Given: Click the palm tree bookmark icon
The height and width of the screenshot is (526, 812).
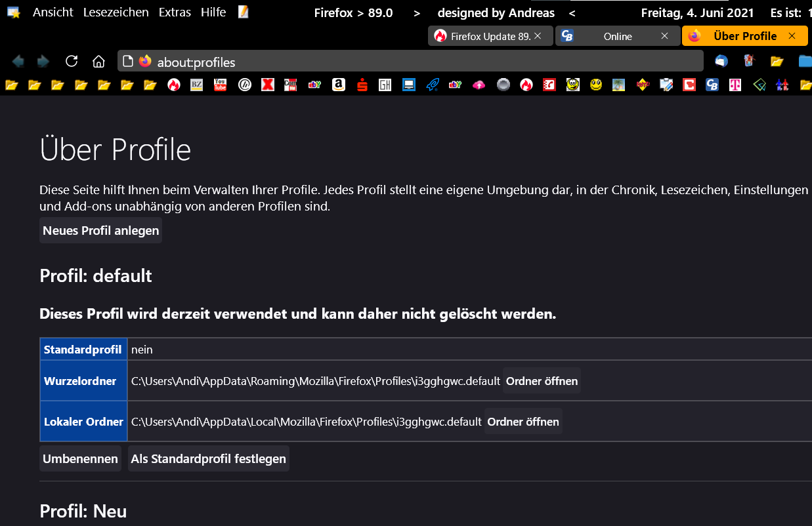Looking at the screenshot, I should [618, 85].
